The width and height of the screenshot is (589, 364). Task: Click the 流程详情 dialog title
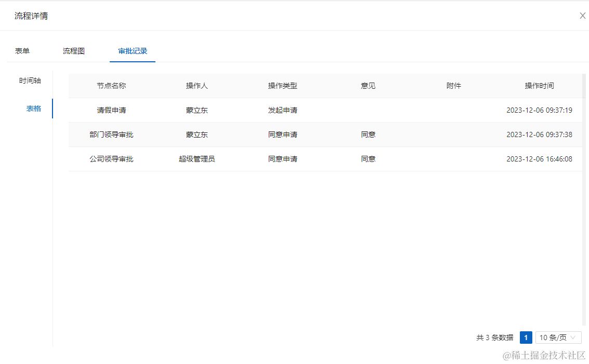pyautogui.click(x=31, y=16)
